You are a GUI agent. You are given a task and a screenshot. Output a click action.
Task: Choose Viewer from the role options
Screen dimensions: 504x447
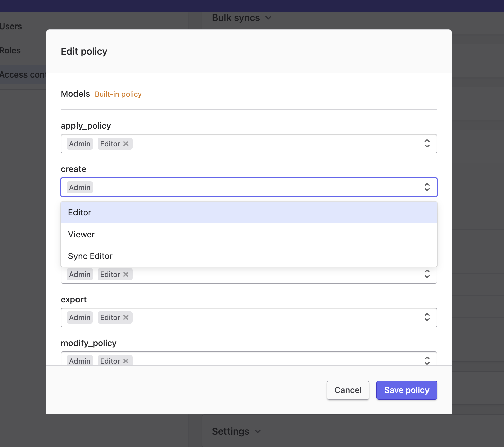tap(82, 235)
